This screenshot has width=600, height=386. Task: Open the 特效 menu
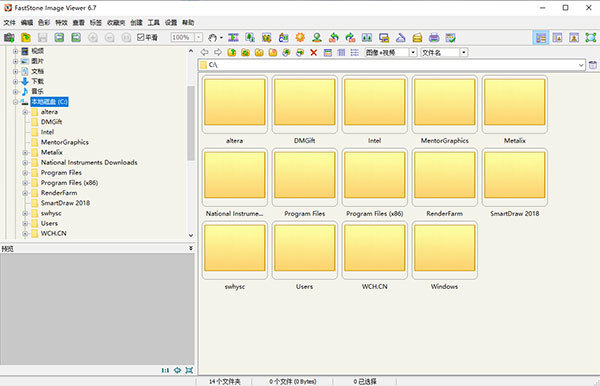coord(61,23)
